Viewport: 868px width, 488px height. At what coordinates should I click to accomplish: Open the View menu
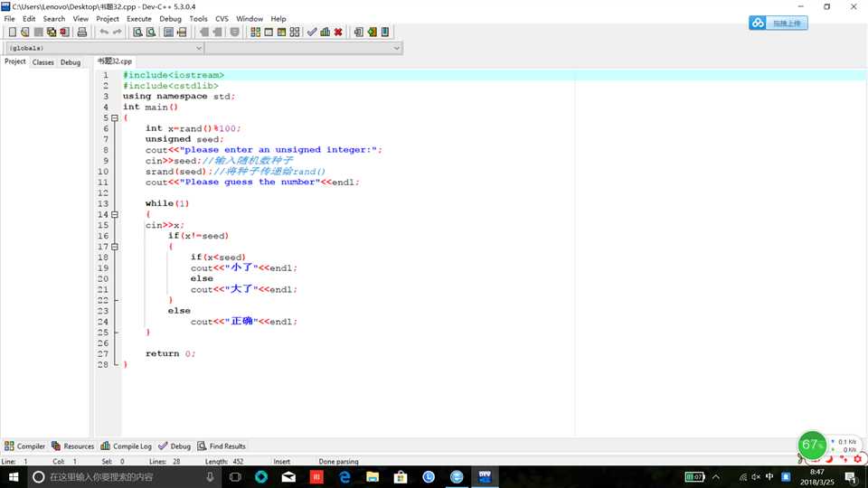(80, 19)
